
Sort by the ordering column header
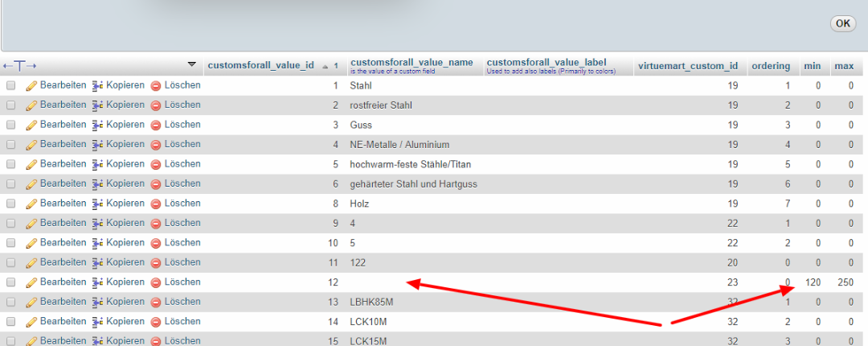click(770, 65)
